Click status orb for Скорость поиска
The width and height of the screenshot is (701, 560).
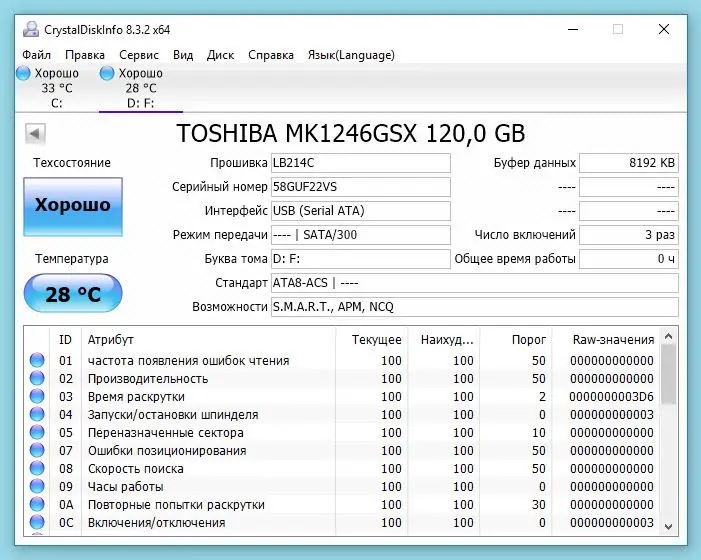pos(37,468)
